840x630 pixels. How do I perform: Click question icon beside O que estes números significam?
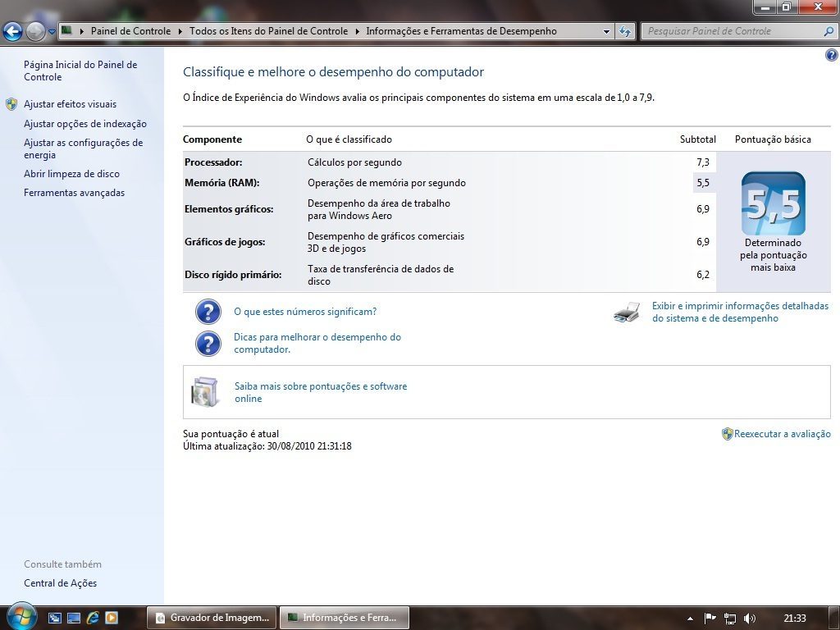click(208, 312)
